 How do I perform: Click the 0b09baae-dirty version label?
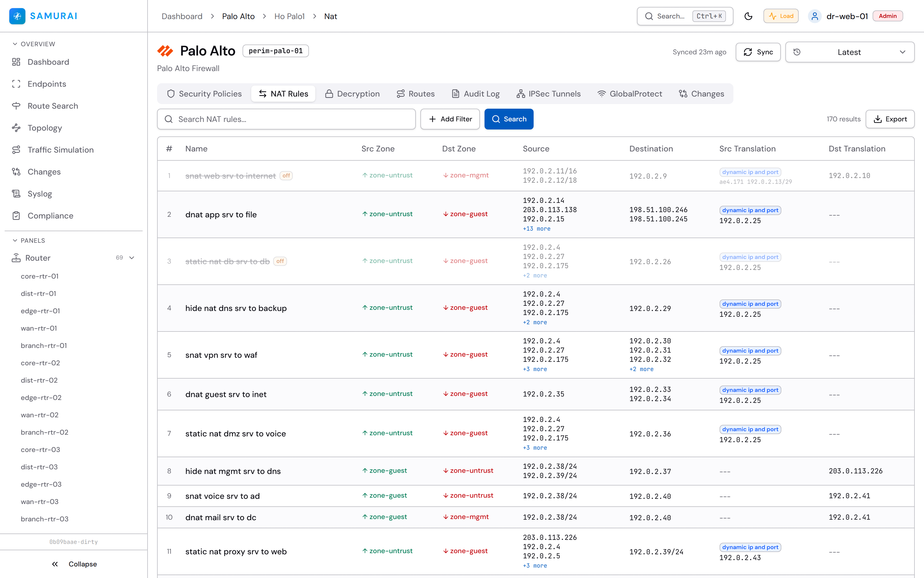coord(74,542)
